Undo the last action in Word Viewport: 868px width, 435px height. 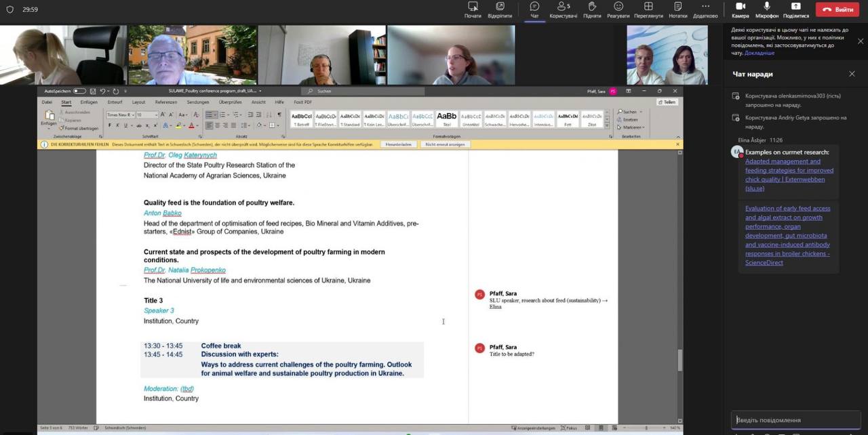click(102, 91)
